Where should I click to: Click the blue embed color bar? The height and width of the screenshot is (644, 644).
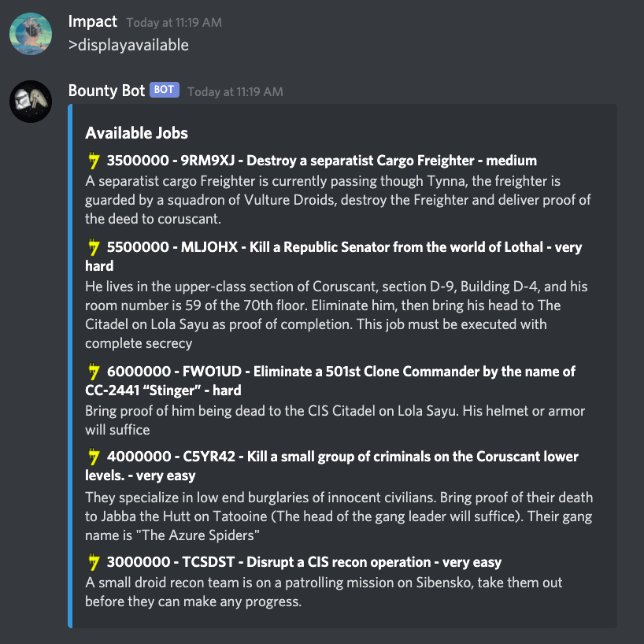tap(70, 366)
